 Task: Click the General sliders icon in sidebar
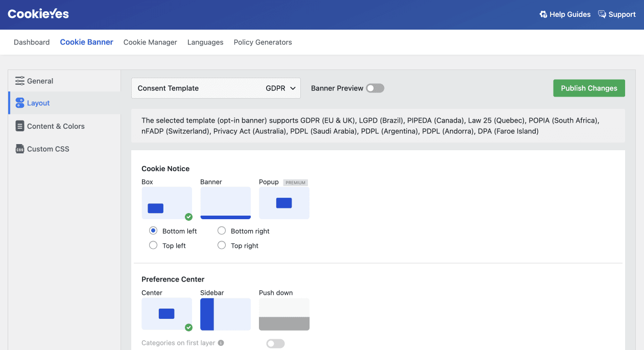[20, 81]
